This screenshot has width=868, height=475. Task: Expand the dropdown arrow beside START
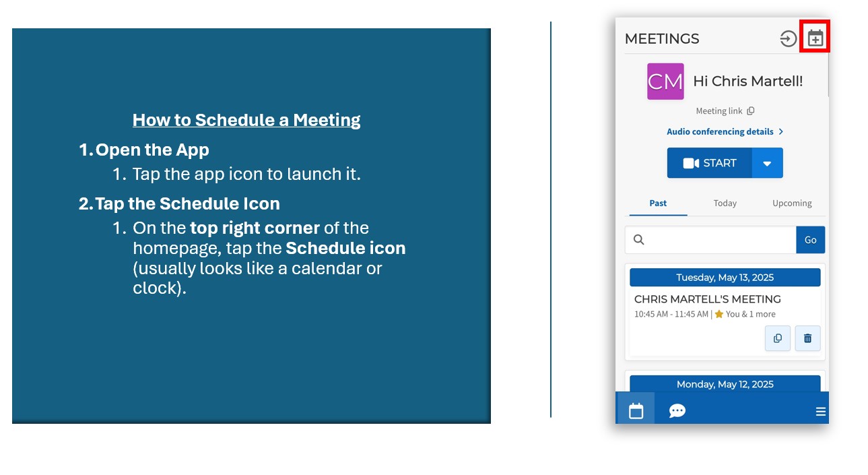click(767, 163)
